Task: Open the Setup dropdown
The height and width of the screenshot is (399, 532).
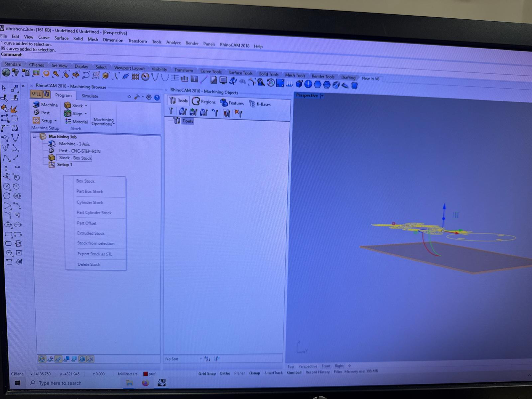Action: [x=45, y=121]
